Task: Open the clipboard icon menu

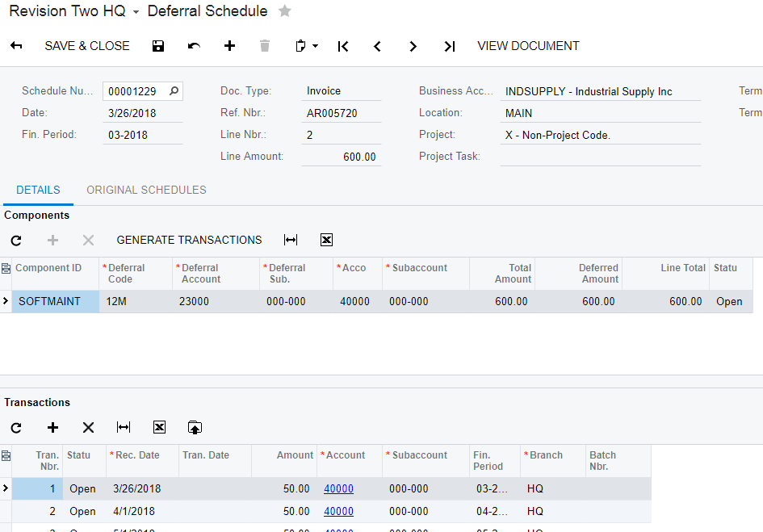Action: (x=300, y=46)
